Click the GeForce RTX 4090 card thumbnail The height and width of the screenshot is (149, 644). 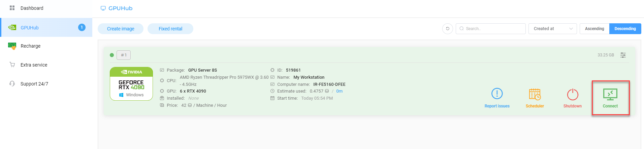(131, 84)
